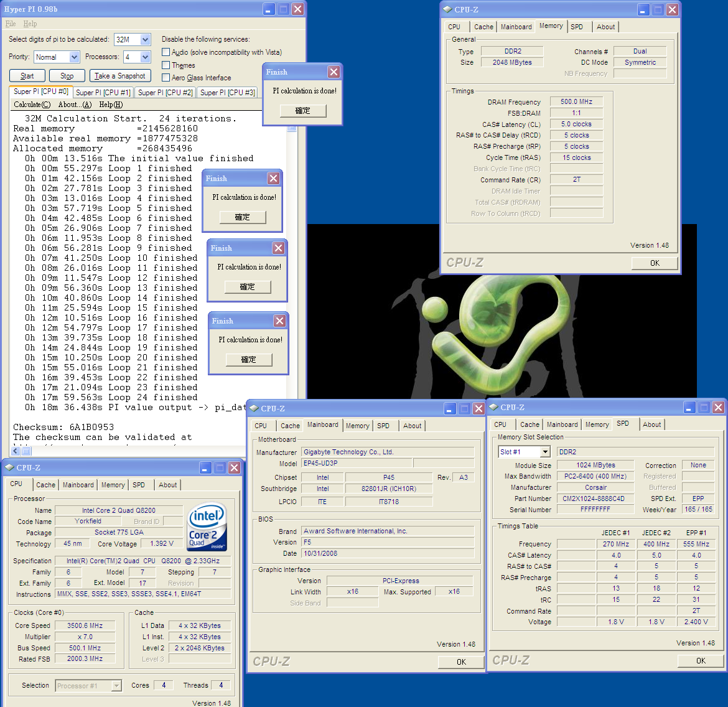
Task: Minimize the Hyper PI 0.98b window
Action: 268,9
